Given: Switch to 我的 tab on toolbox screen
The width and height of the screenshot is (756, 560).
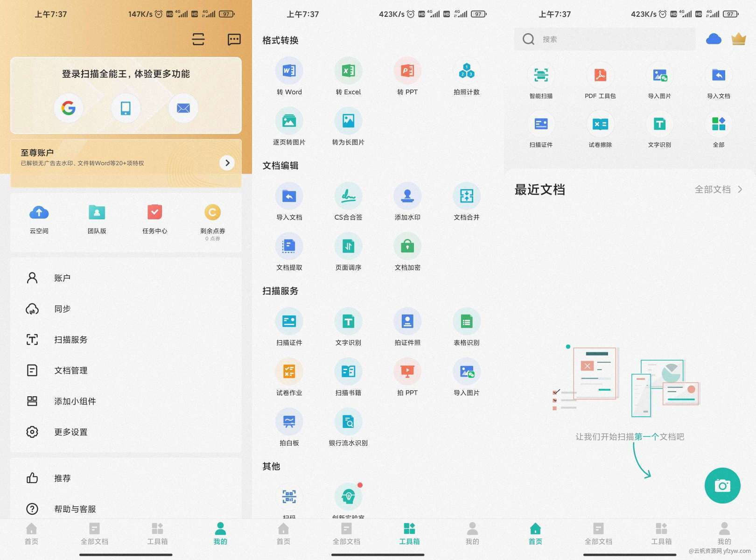Looking at the screenshot, I should (x=472, y=534).
